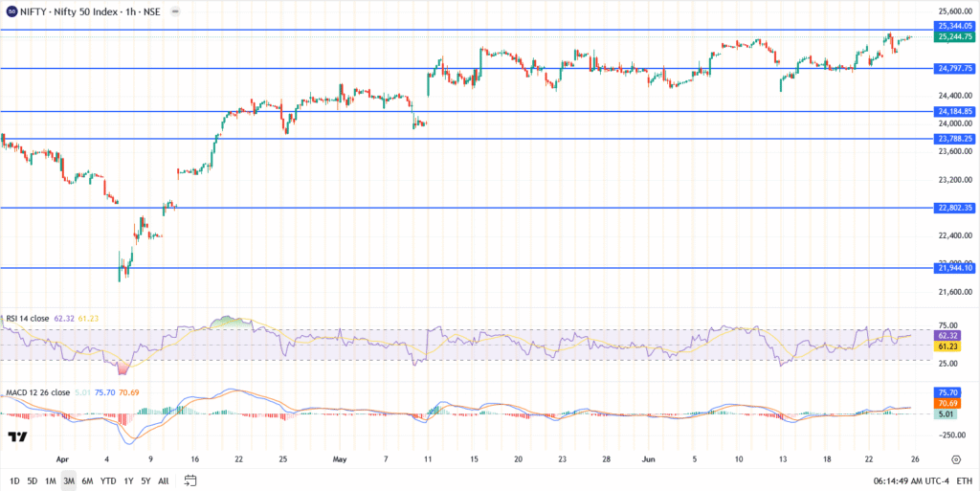This screenshot has height=491, width=980.
Task: Switch chart to the 6M range
Action: coord(87,480)
